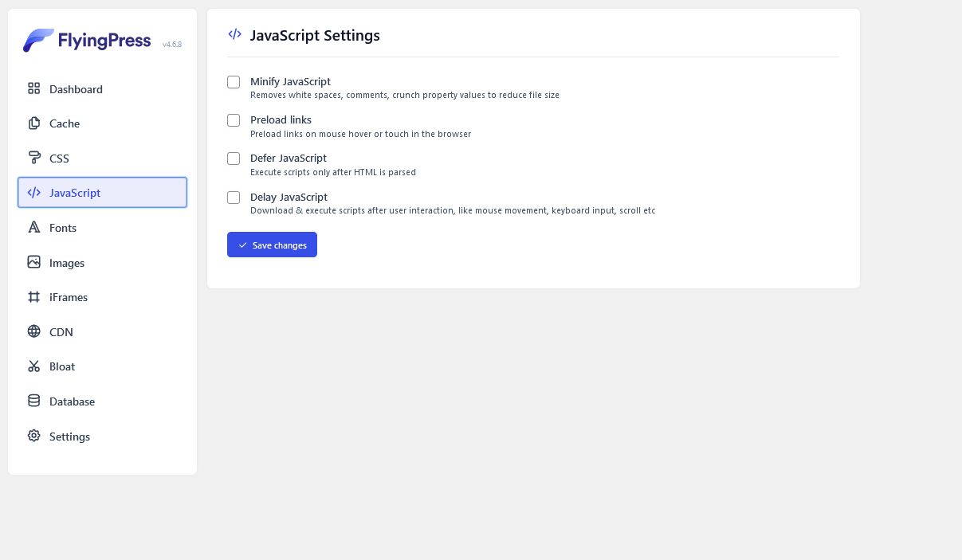The width and height of the screenshot is (962, 560).
Task: Click the Dashboard grid icon
Action: pyautogui.click(x=33, y=88)
